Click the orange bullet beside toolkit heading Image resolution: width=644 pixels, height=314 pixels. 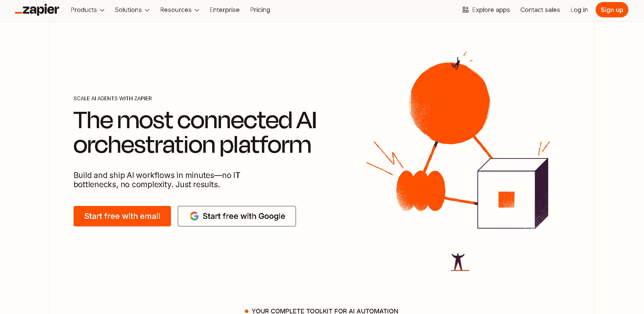246,311
